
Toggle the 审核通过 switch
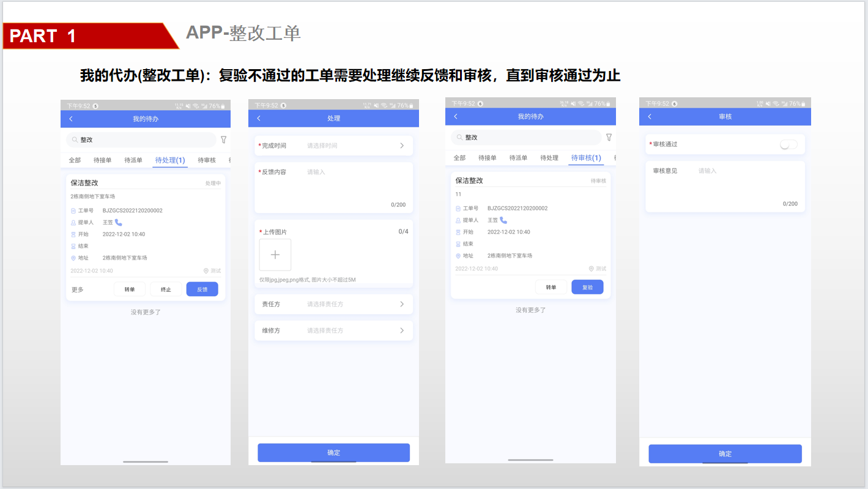[x=788, y=144]
